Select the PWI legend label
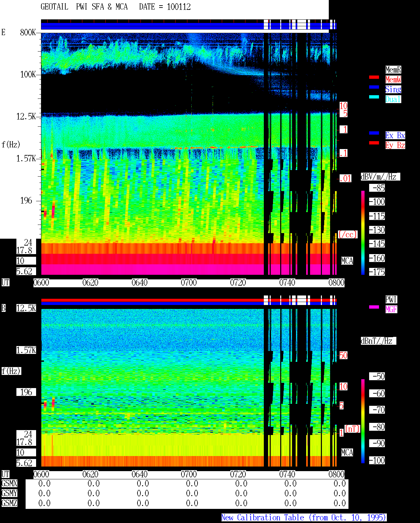The width and height of the screenshot is (420, 523). point(391,299)
